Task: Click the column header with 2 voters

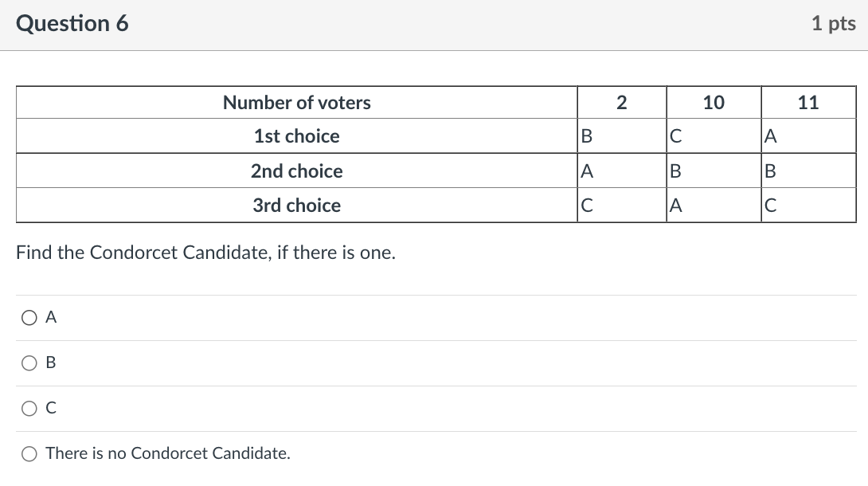Action: [622, 103]
